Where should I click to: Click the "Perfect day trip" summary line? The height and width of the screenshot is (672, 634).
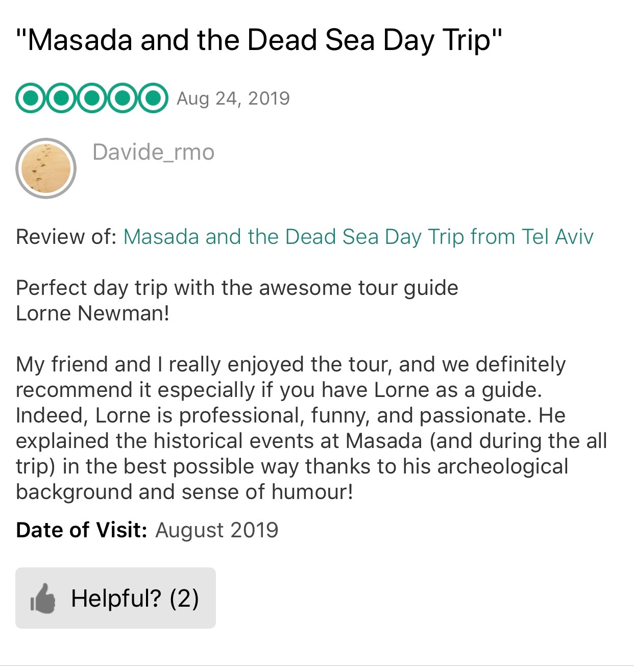click(237, 288)
